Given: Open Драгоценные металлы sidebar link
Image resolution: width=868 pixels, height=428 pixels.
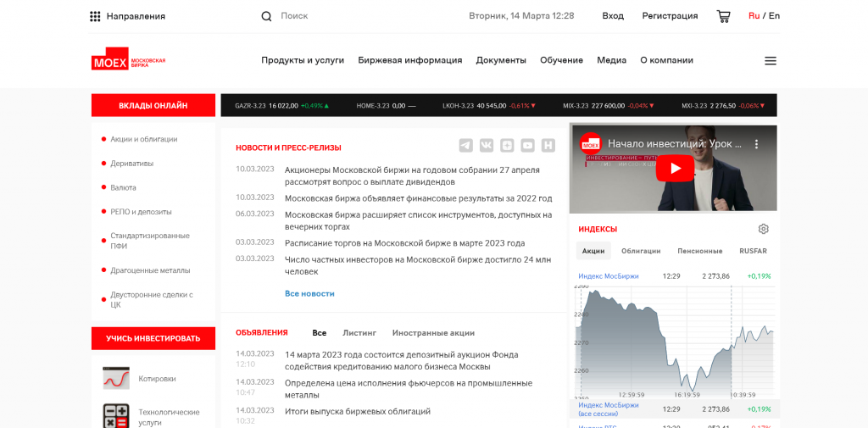Looking at the screenshot, I should 150,270.
